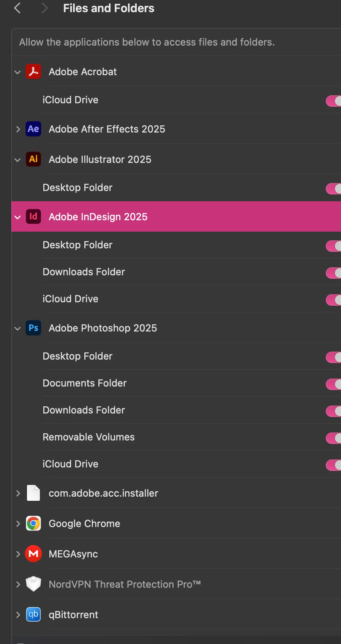Click iCloud Drive label under Acrobat
341x644 pixels.
click(70, 100)
